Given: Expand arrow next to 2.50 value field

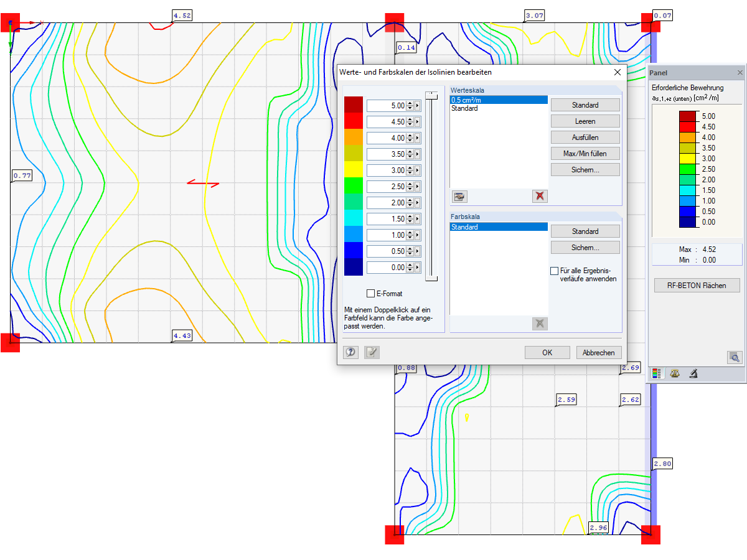Looking at the screenshot, I should pos(418,187).
